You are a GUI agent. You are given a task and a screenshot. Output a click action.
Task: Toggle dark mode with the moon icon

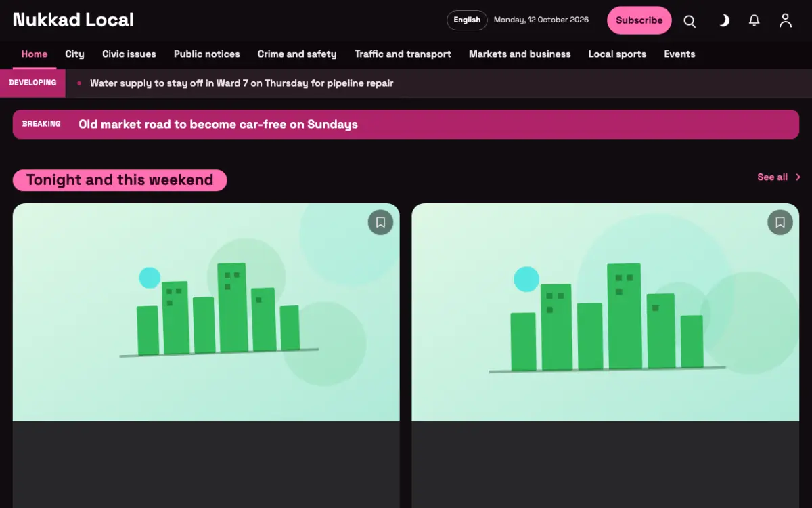[723, 21]
